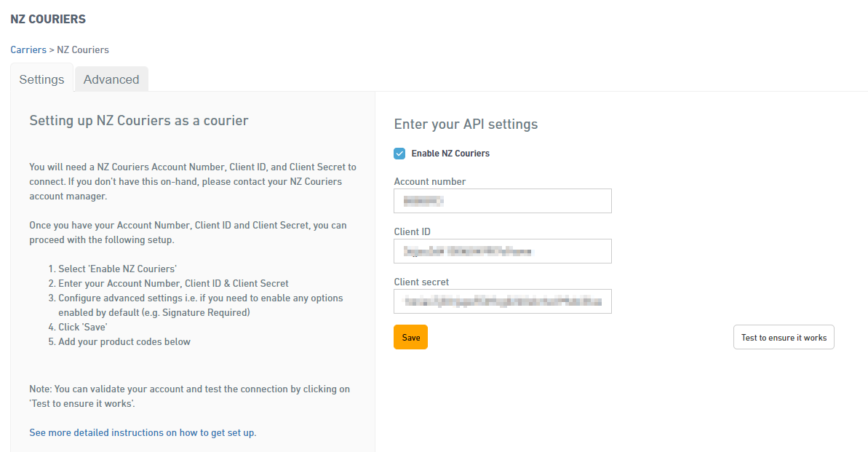
Task: Click into the Client ID field
Action: pos(503,252)
